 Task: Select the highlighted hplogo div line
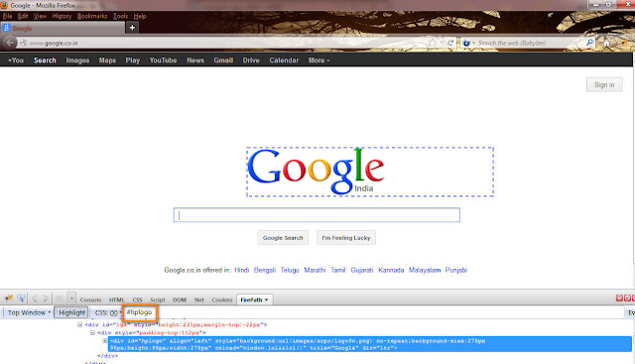[x=370, y=344]
